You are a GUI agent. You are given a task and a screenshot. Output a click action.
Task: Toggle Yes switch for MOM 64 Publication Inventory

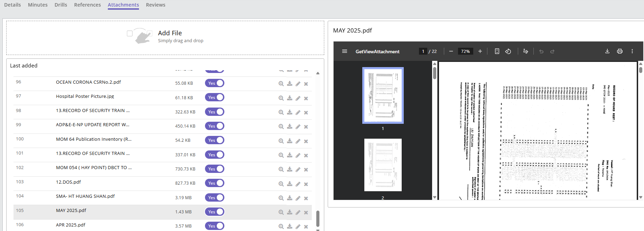point(215,140)
